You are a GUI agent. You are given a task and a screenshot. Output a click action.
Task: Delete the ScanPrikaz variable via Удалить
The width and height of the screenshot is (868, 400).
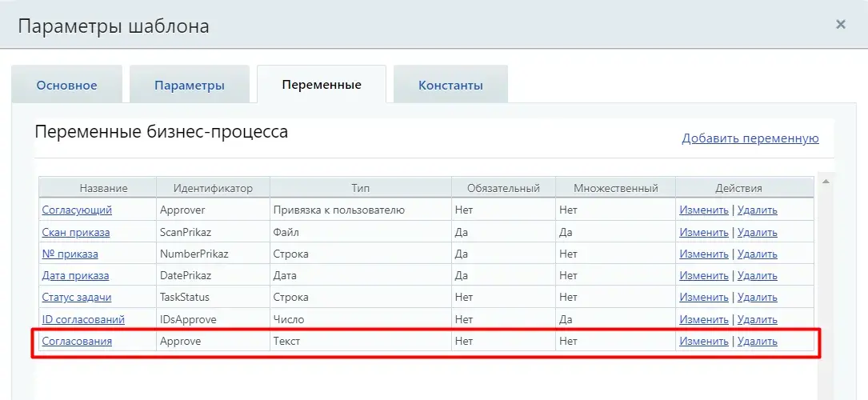757,232
